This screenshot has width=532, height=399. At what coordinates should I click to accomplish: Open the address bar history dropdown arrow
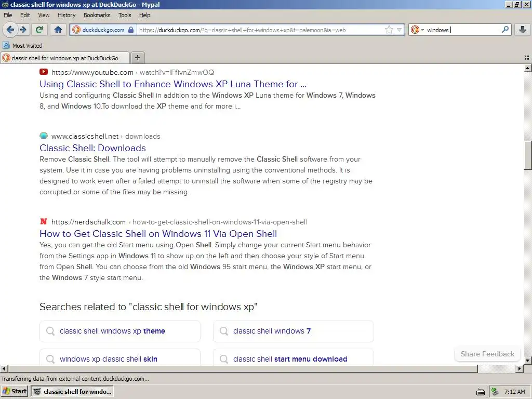coord(400,30)
